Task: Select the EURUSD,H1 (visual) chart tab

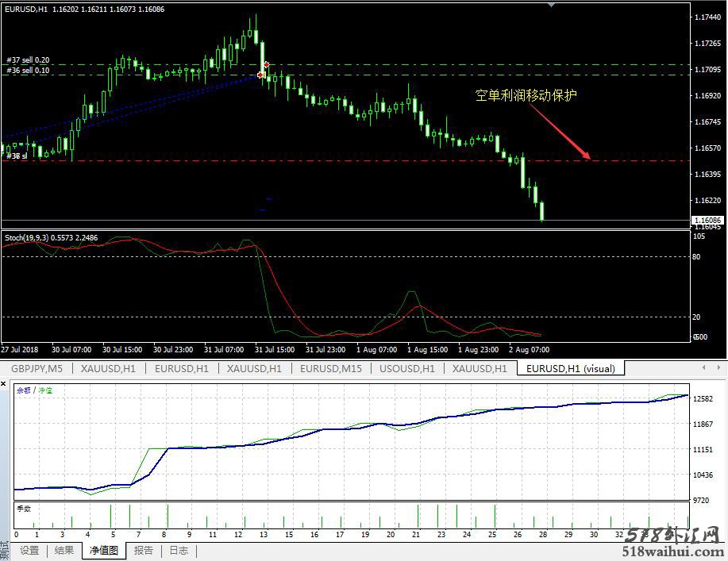Action: [x=571, y=368]
